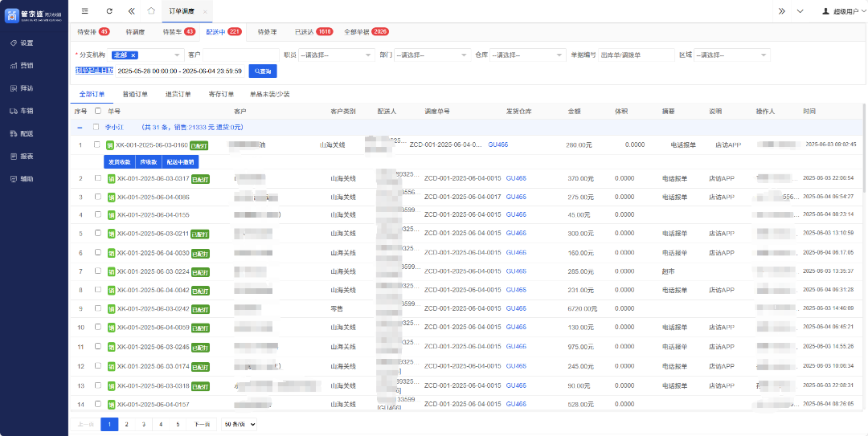This screenshot has width=868, height=436.
Task: Select the 退货订单 sub-tab
Action: pyautogui.click(x=178, y=94)
